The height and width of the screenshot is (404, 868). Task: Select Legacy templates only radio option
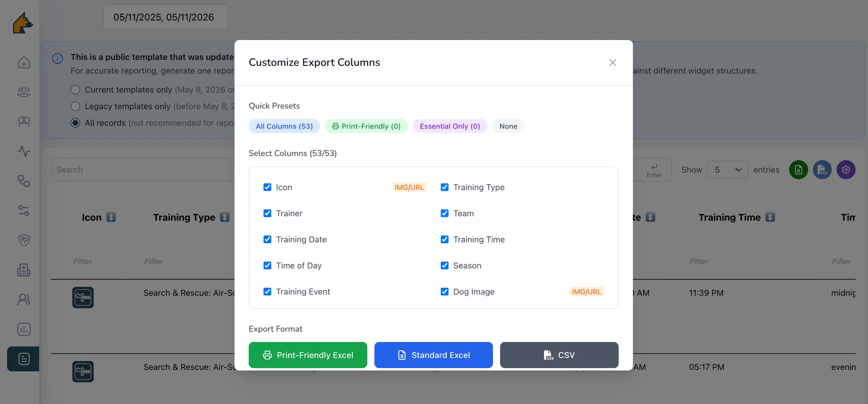75,106
